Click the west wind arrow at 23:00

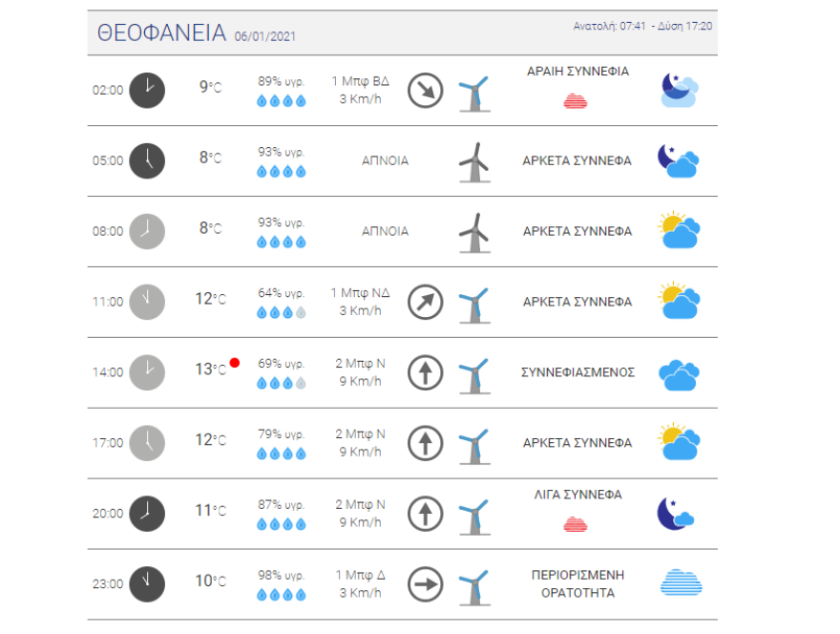pyautogui.click(x=425, y=584)
